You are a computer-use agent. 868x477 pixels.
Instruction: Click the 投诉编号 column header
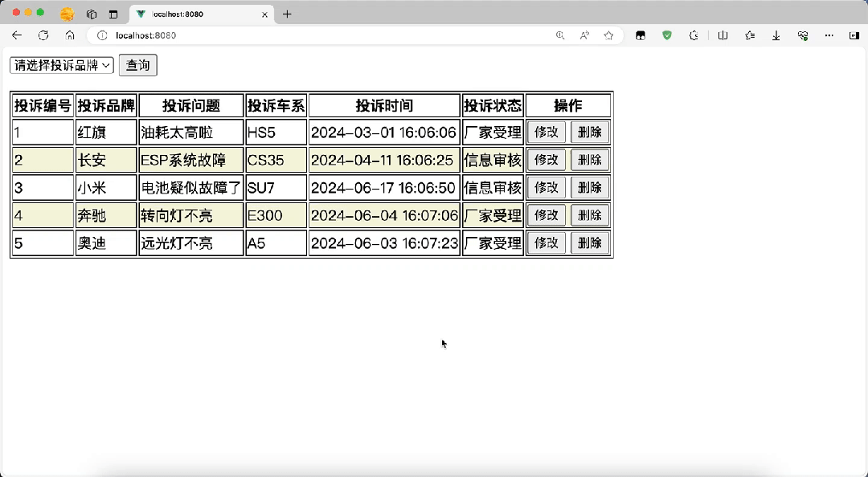(x=43, y=105)
